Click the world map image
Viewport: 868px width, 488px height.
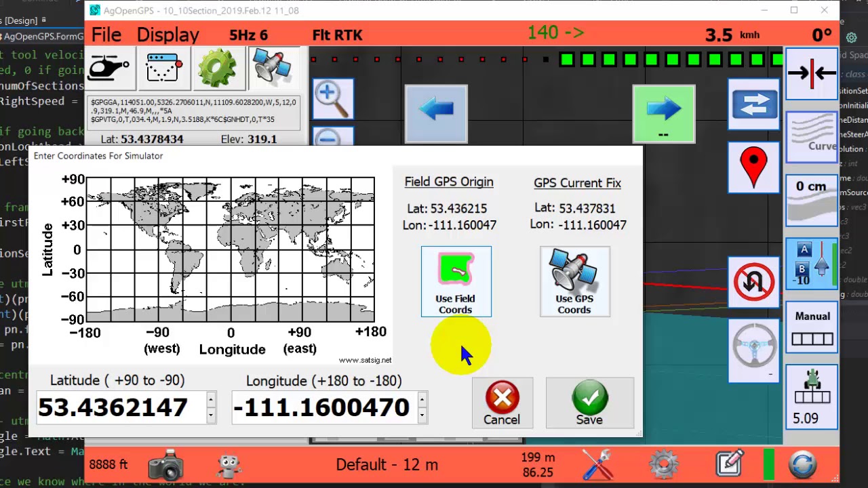[x=231, y=249]
